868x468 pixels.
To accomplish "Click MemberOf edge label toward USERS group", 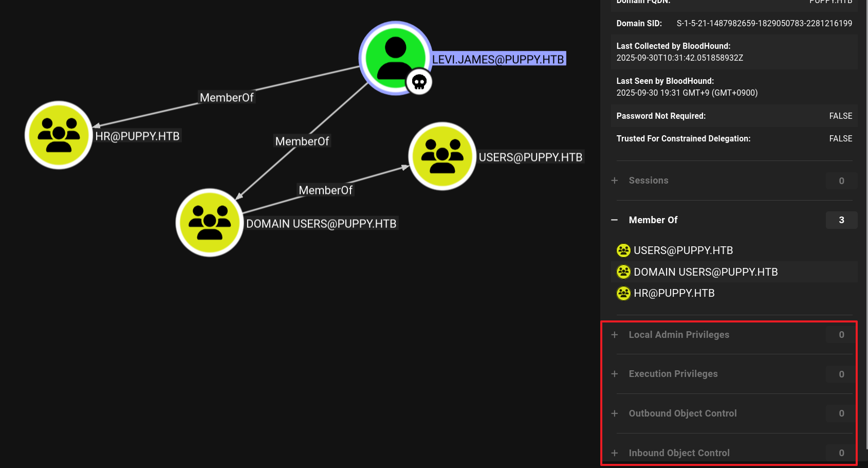I will [x=325, y=190].
